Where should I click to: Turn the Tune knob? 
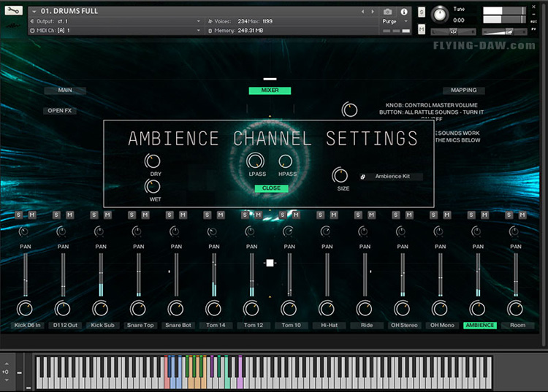pos(439,15)
